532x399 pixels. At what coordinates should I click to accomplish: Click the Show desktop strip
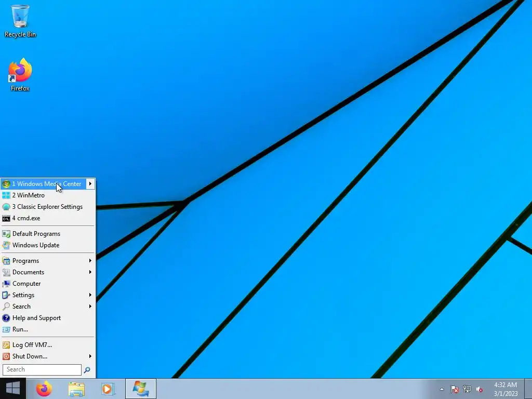pyautogui.click(x=528, y=389)
